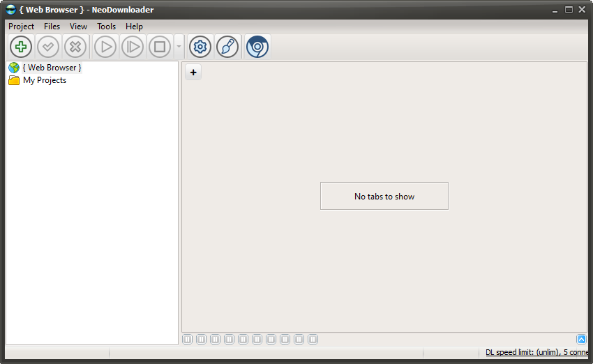Add a new browser tab with plus button
Viewport: 593px width, 364px height.
193,73
